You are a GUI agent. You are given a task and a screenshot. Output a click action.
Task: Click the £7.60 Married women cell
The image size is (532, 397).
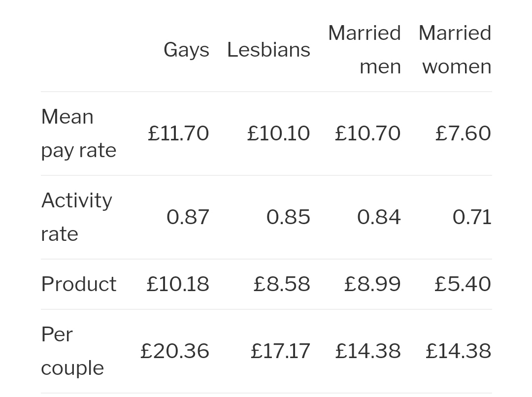pos(463,133)
